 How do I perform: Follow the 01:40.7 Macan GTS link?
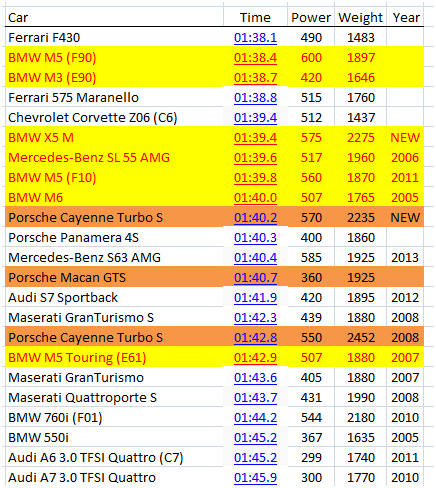[x=255, y=277]
